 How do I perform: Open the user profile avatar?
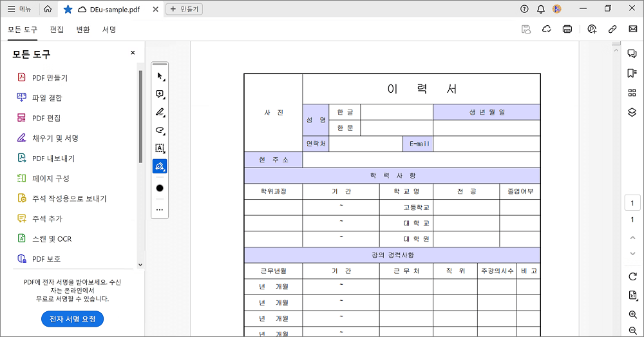click(x=557, y=9)
